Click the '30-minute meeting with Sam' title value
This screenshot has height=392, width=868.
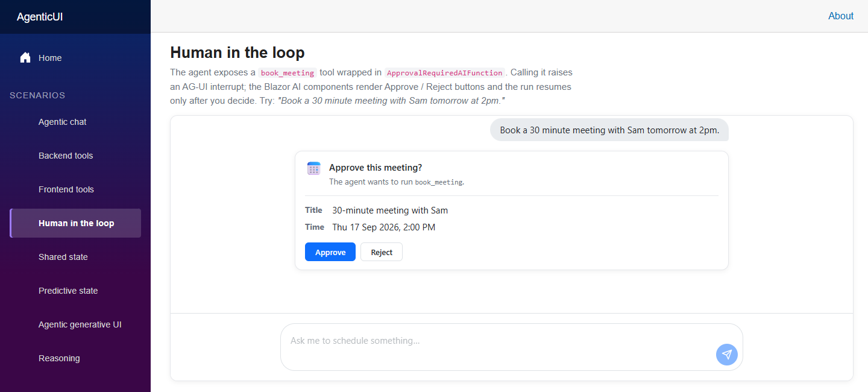390,210
